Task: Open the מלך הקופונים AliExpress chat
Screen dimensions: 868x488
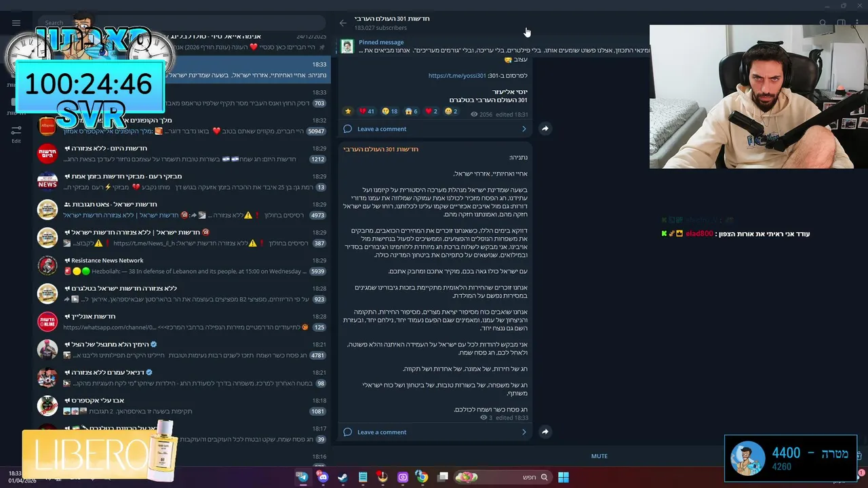Action: [x=182, y=125]
